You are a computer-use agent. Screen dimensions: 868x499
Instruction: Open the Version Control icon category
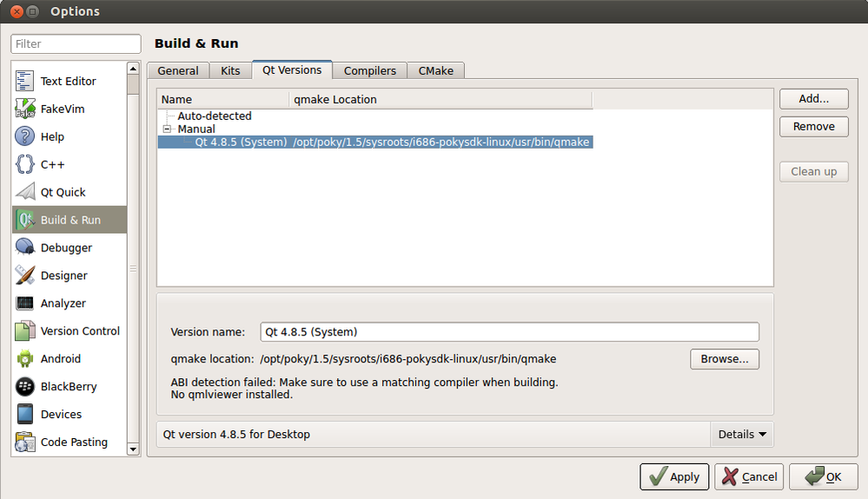click(25, 331)
